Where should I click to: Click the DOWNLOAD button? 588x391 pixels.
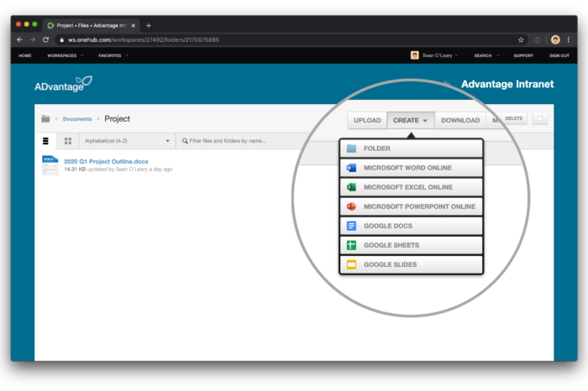[x=460, y=120]
